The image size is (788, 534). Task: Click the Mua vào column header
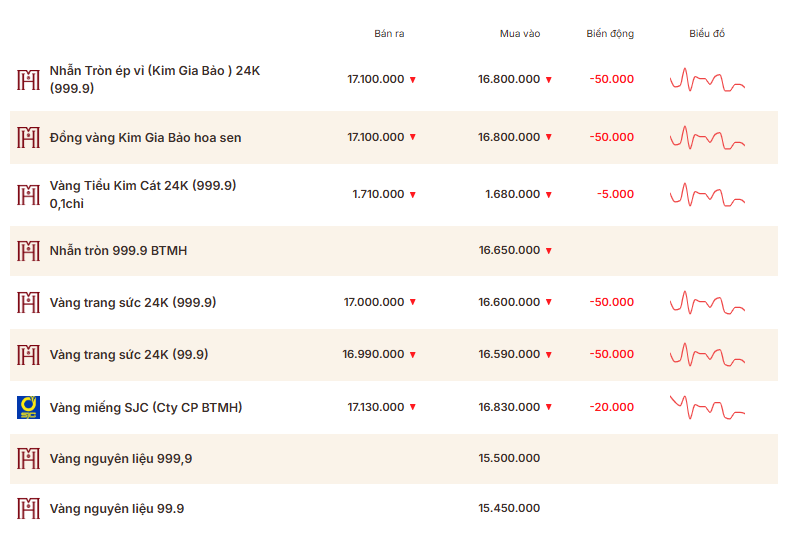pos(520,34)
